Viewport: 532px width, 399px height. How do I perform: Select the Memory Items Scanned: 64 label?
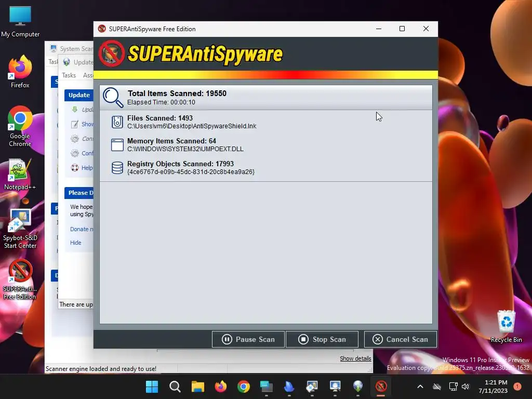tap(171, 141)
